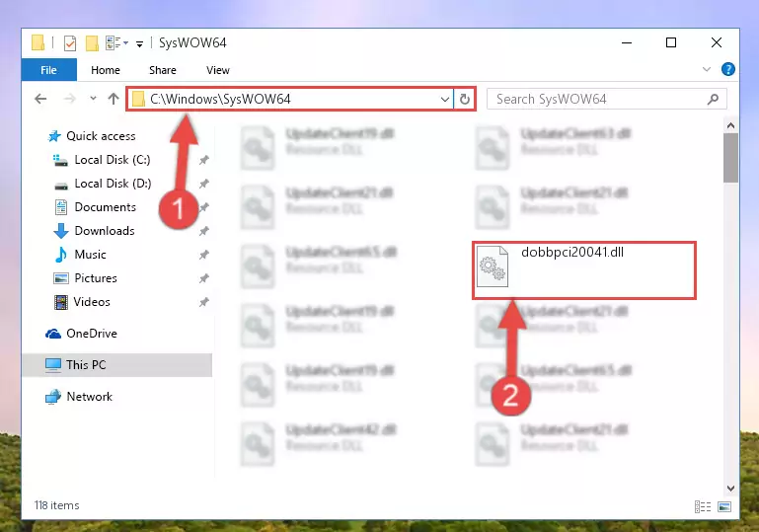Open the File menu tab
759x532 pixels.
coord(49,70)
